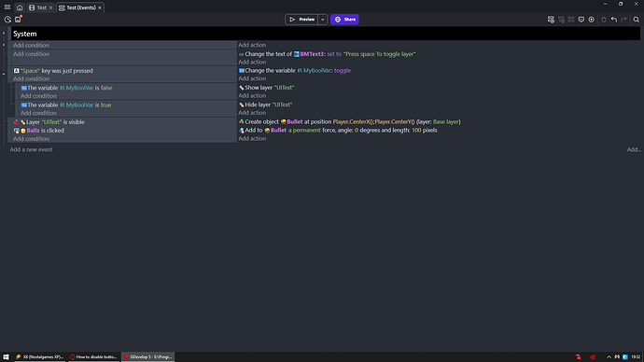Switch to XII (Nostalgames XP) taskbar window
The height and width of the screenshot is (362, 644).
tap(39, 356)
